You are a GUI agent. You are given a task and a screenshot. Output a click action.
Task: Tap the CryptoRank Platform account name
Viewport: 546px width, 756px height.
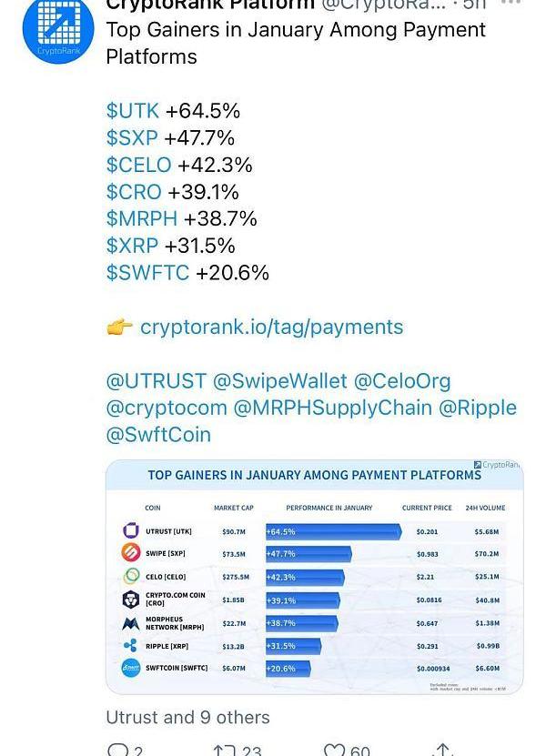coord(210,5)
